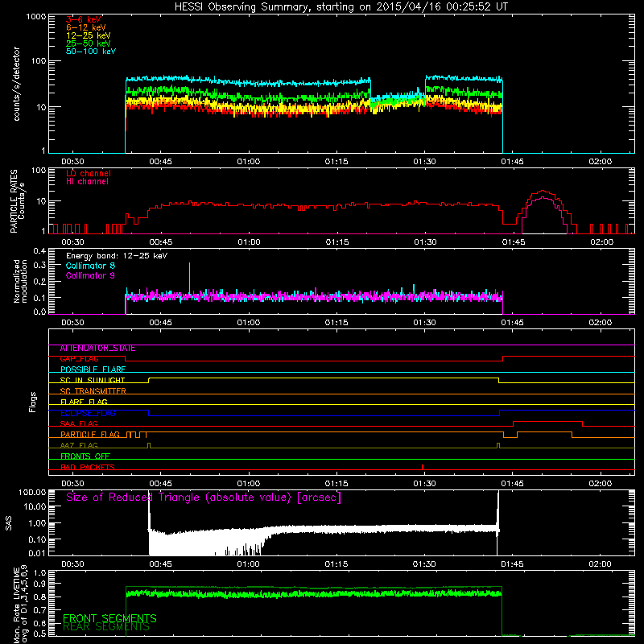This screenshot has width=644, height=644.
Task: Click the vertical 'Flags' axis label
Action: [32, 402]
